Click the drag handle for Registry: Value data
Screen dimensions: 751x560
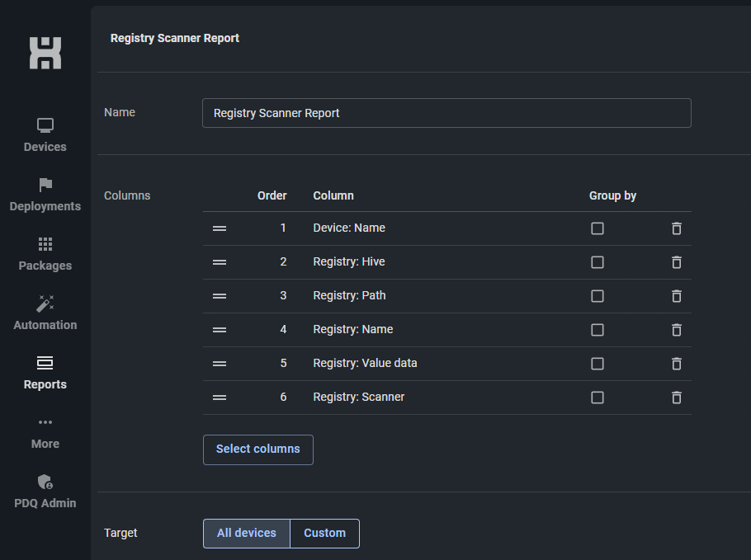(220, 364)
